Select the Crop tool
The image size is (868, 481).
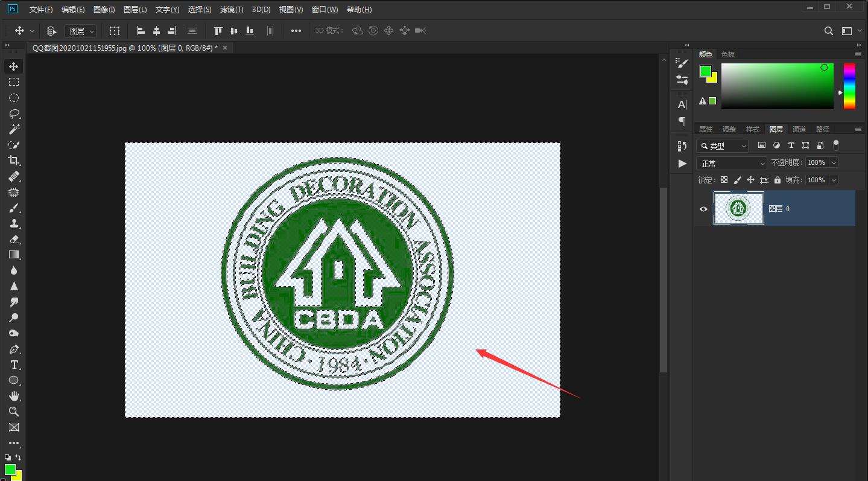(14, 161)
